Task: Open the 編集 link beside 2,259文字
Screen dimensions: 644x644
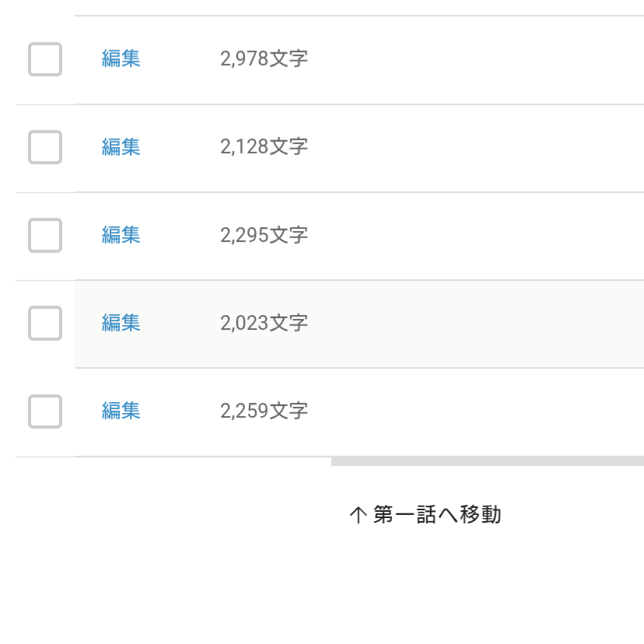Action: (121, 411)
